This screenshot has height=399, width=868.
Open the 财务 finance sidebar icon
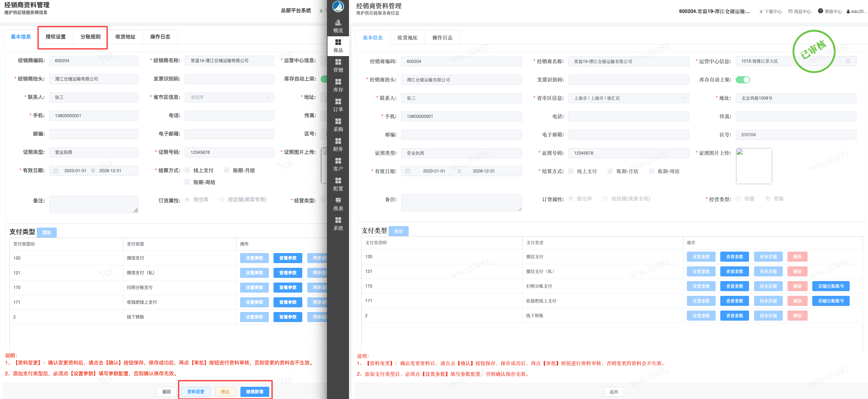pos(338,145)
